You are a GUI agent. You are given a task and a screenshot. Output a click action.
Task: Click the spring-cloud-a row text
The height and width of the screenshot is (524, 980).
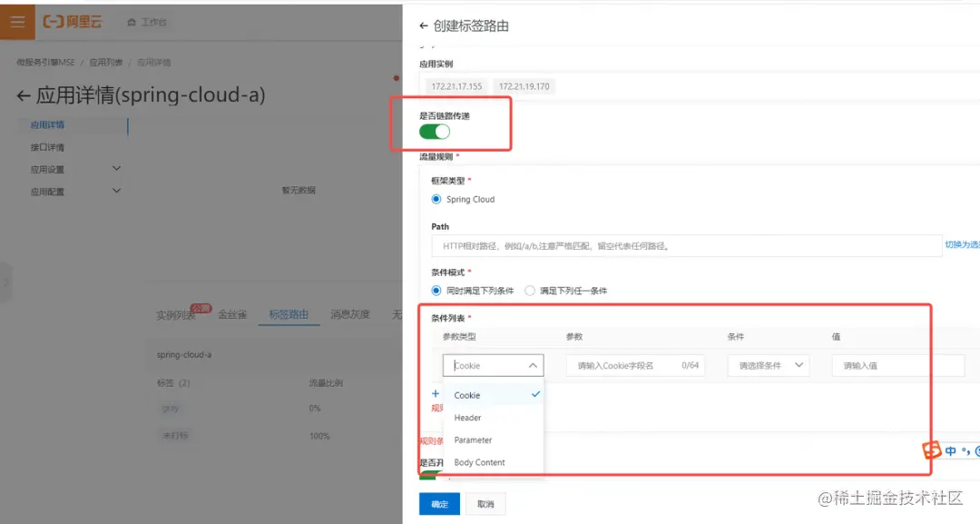coord(183,354)
